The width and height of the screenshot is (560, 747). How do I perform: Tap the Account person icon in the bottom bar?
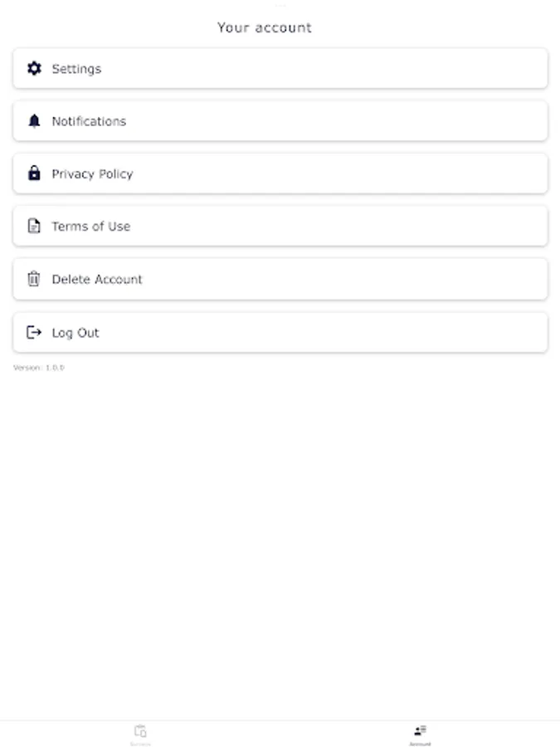coord(420,730)
